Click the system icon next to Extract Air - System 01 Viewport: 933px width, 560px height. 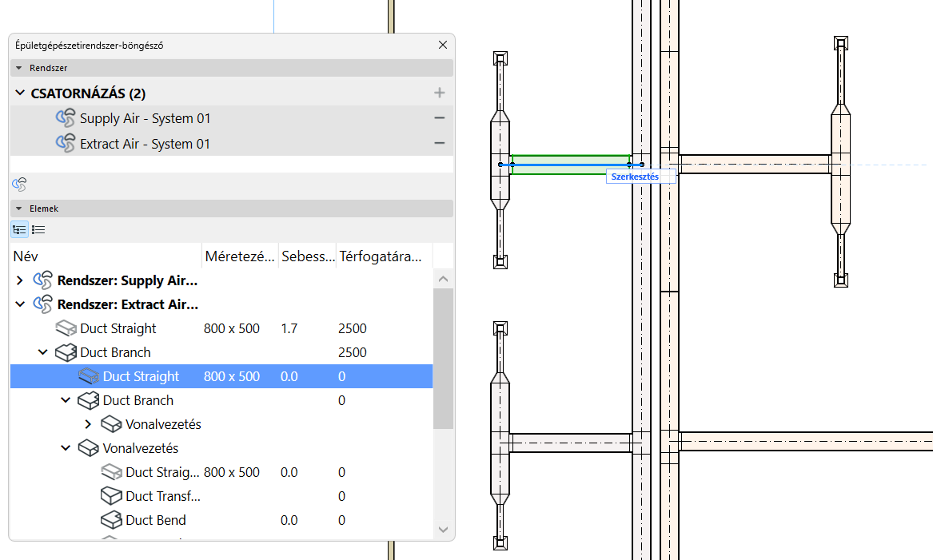(x=66, y=143)
